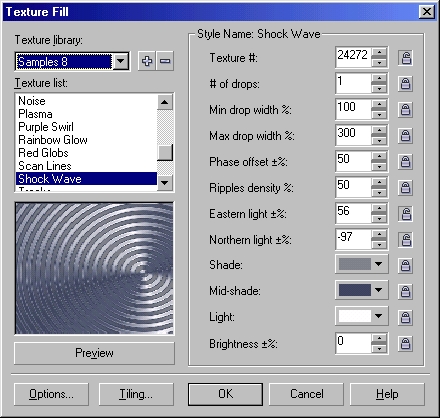440x418 pixels.
Task: Toggle the lock for Northern light
Action: (405, 240)
